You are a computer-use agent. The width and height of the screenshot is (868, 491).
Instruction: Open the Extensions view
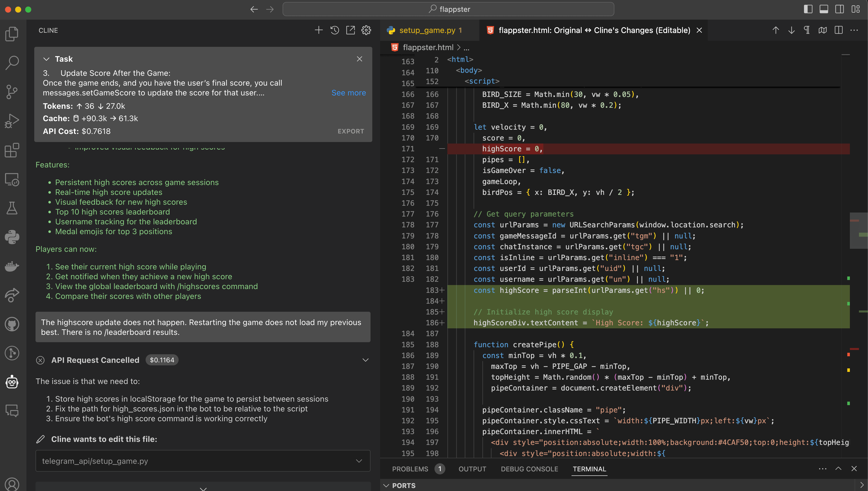point(12,150)
